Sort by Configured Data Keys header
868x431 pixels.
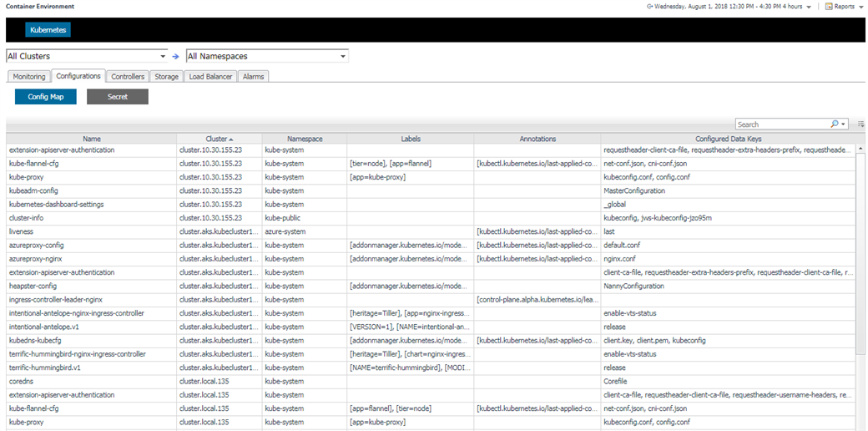point(728,139)
